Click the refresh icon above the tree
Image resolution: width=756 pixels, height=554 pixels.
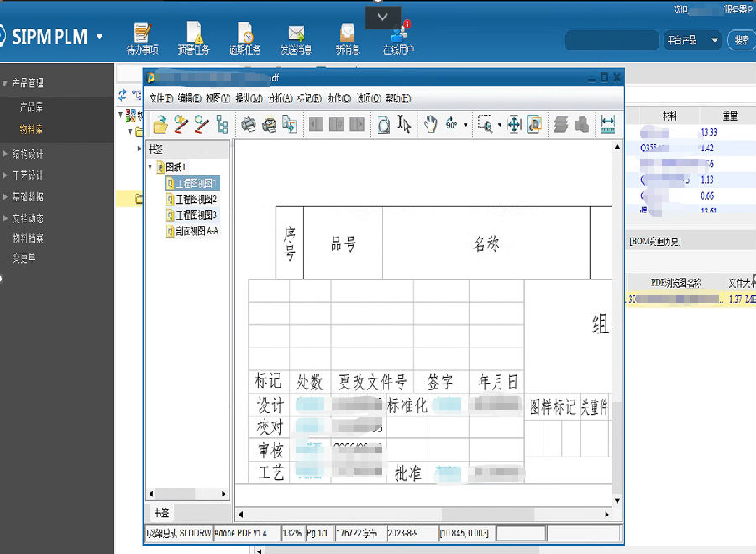pyautogui.click(x=123, y=95)
